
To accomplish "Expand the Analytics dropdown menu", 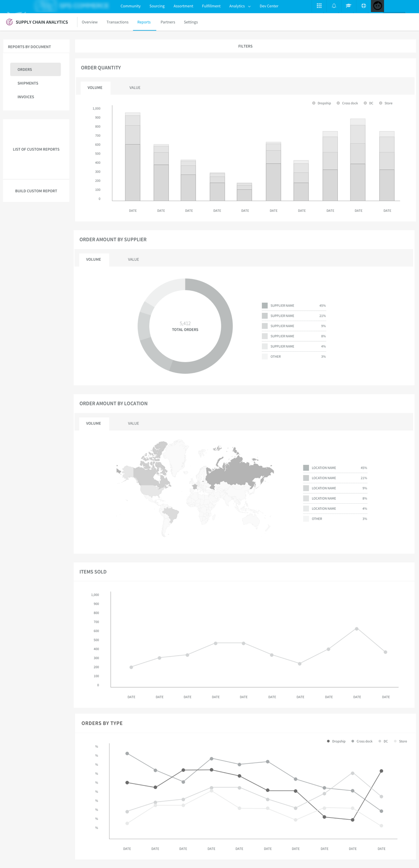I will click(240, 6).
